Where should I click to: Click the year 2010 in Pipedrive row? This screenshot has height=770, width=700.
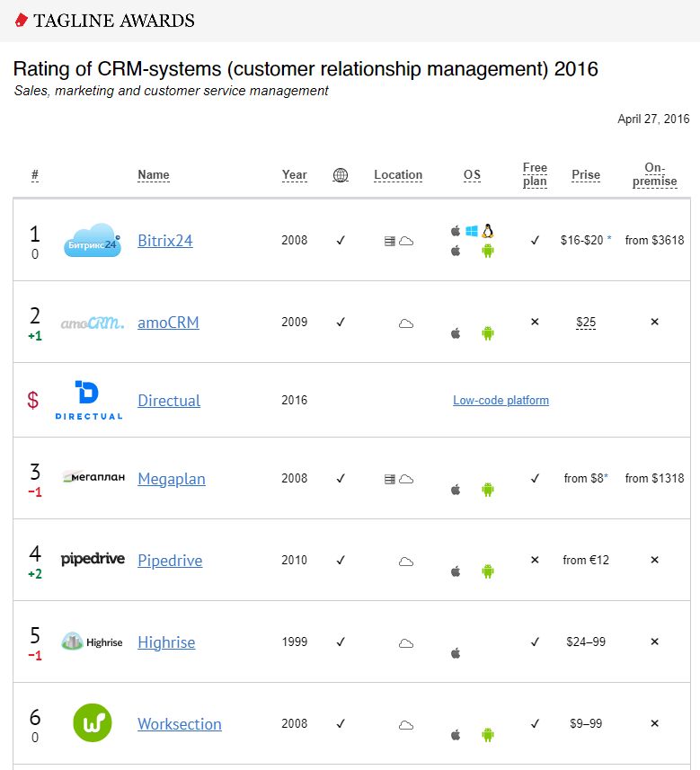click(294, 560)
